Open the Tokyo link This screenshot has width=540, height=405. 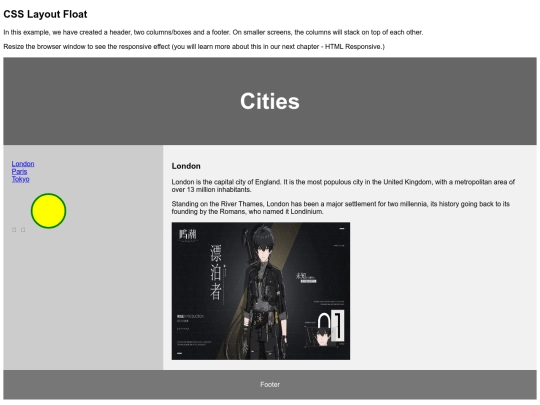(x=20, y=179)
